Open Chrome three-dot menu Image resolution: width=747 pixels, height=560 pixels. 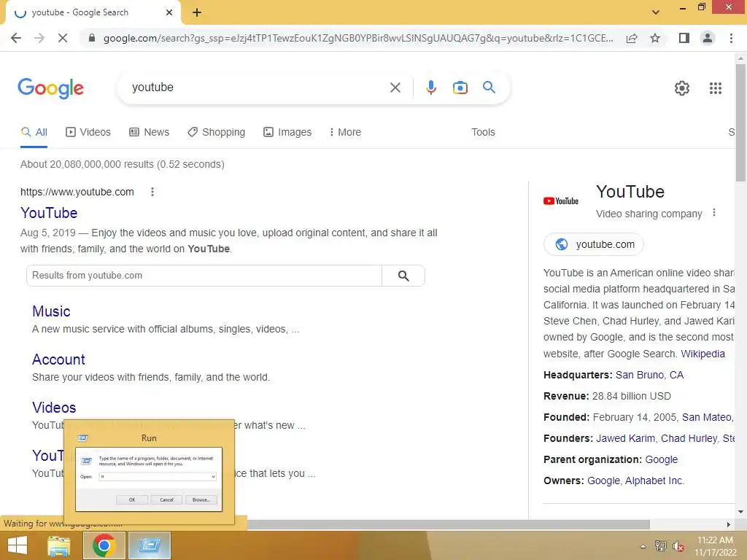coord(731,38)
